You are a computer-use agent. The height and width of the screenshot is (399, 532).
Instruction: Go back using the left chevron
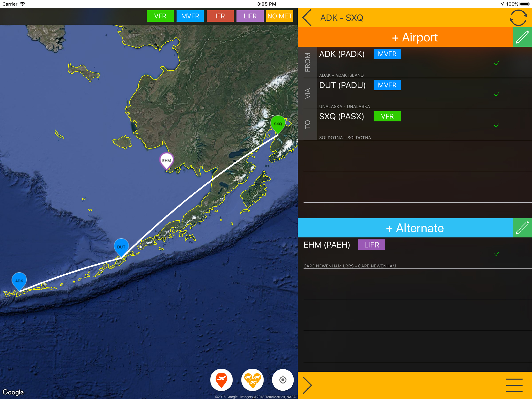(x=307, y=18)
